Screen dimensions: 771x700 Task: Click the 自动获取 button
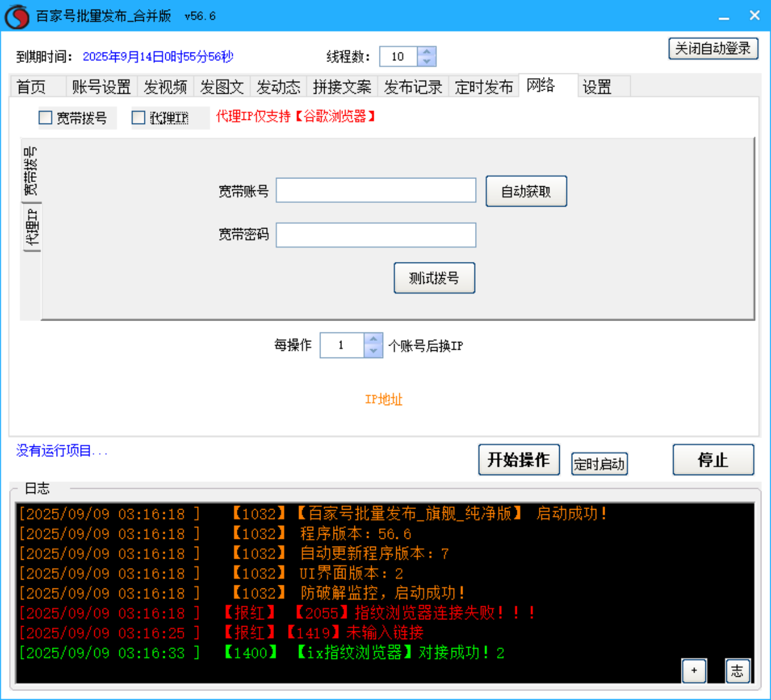[526, 191]
